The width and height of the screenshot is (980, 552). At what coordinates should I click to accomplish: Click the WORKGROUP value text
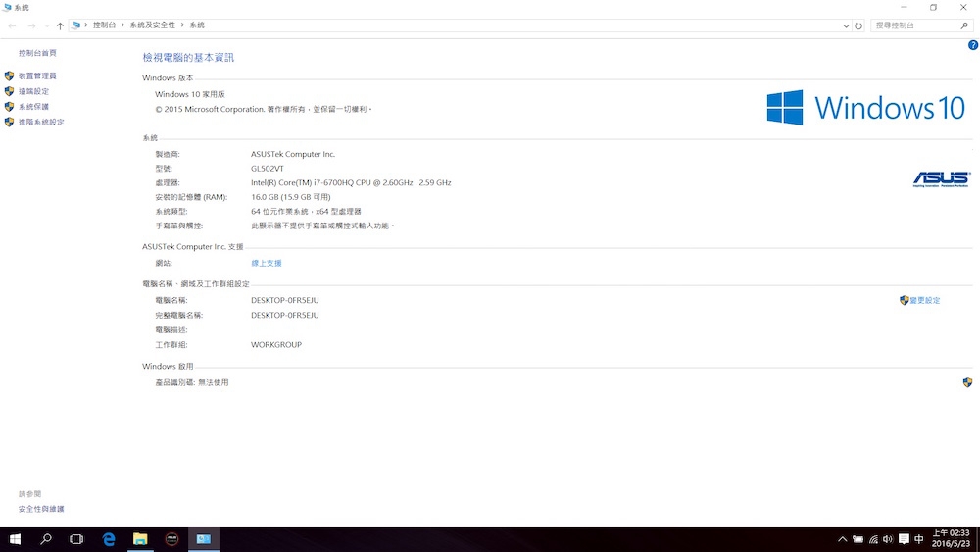click(x=276, y=345)
